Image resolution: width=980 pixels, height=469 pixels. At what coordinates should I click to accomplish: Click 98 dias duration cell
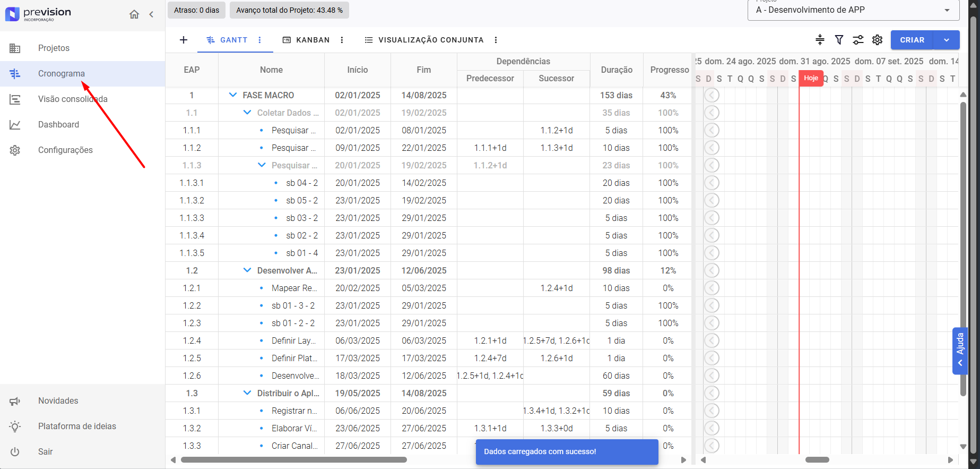[617, 270]
